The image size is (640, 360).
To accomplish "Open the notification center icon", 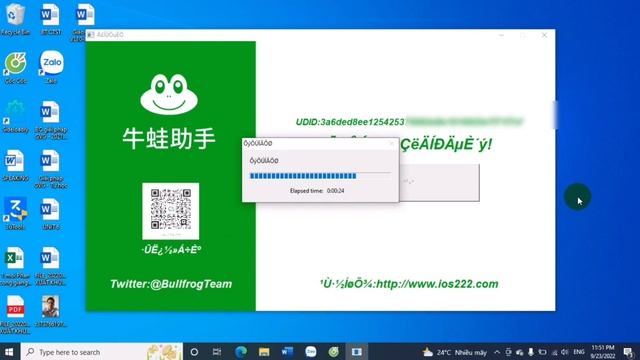I will click(629, 352).
